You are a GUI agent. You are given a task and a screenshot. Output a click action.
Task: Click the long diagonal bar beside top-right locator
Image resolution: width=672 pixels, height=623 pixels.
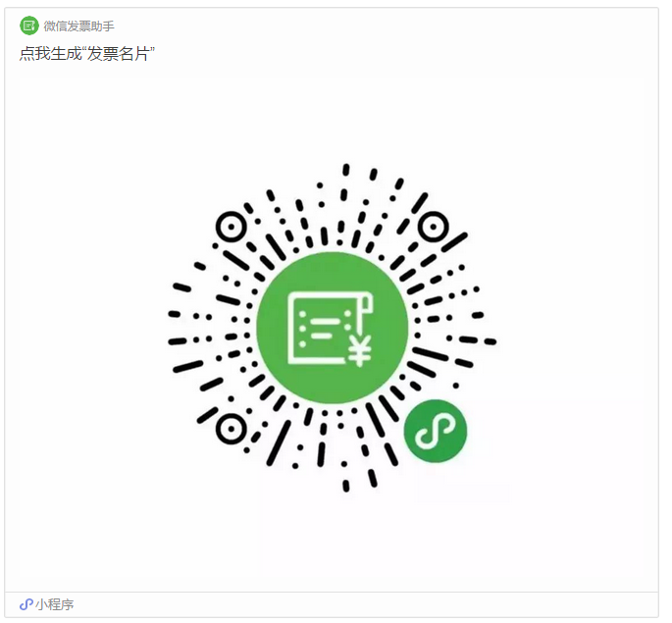click(x=454, y=242)
